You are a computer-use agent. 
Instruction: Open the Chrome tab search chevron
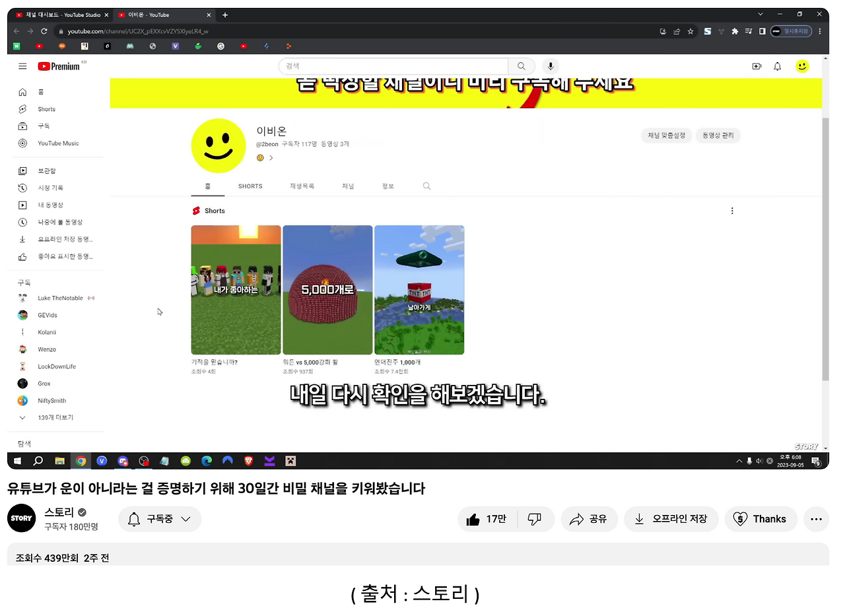[x=760, y=15]
